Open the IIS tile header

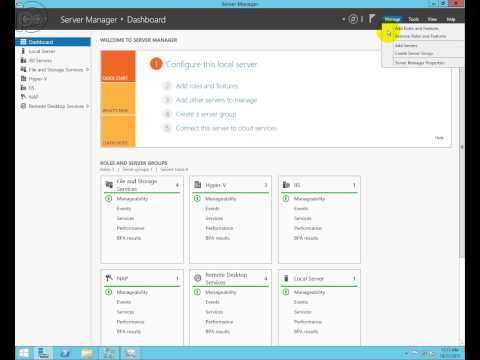click(319, 185)
